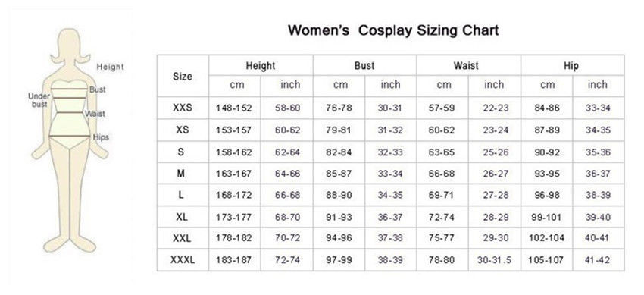Select the XXS size row label

[x=183, y=108]
